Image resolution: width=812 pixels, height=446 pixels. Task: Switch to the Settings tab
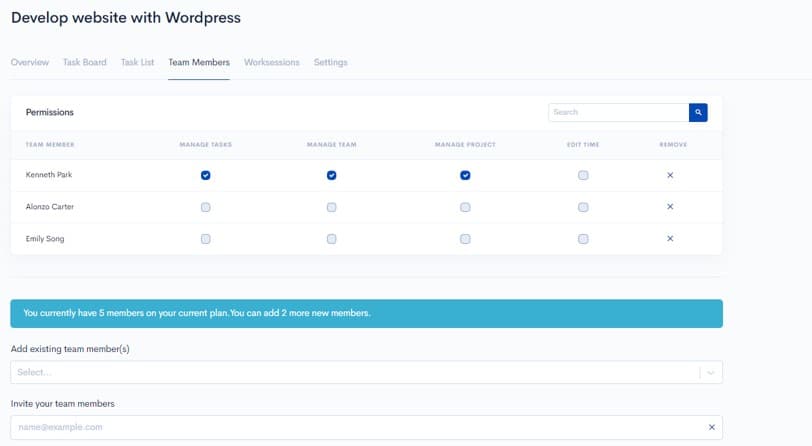[330, 62]
